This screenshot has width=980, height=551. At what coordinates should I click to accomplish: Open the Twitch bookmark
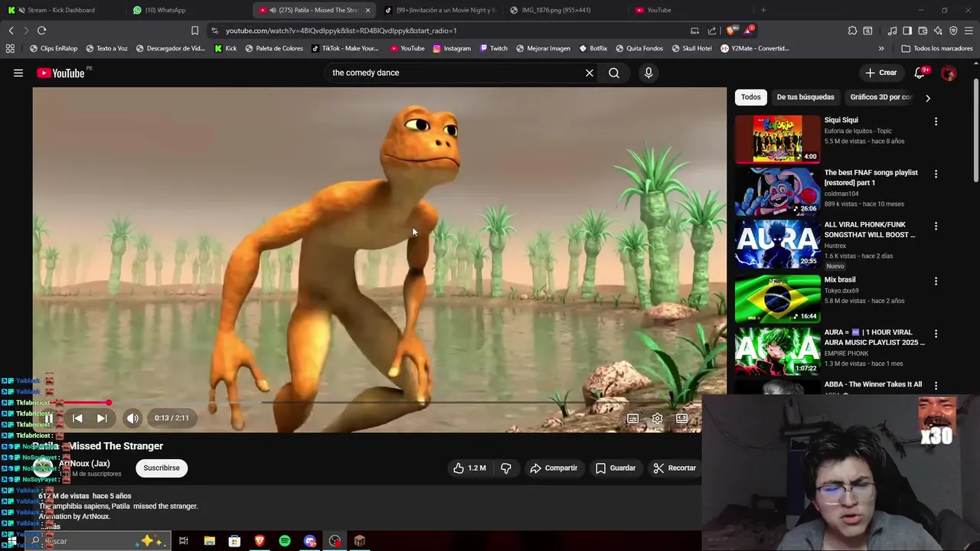tap(494, 48)
